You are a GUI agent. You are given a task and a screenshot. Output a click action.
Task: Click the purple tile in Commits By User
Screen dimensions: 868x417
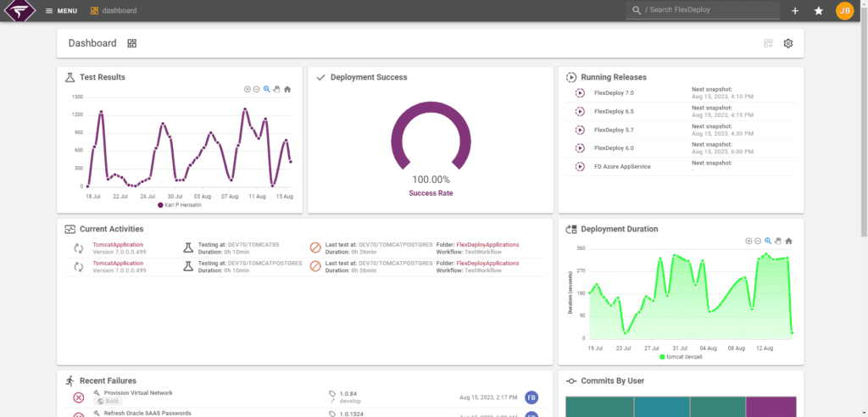[x=771, y=407]
